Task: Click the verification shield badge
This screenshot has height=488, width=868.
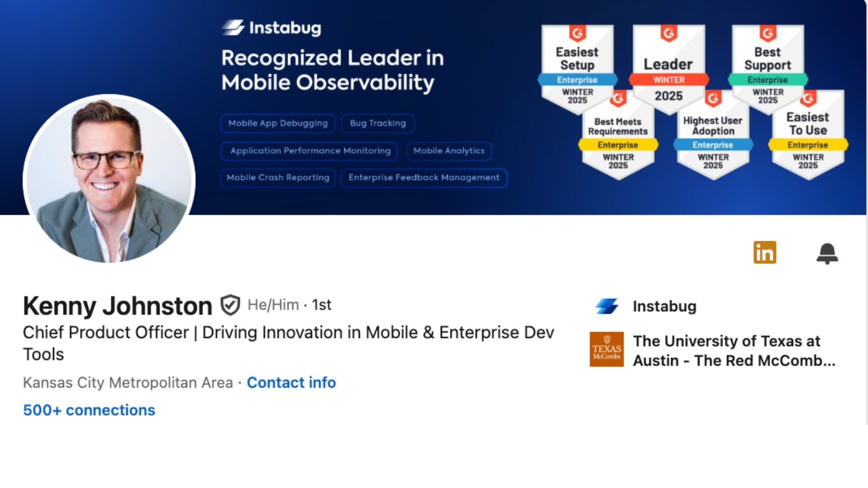Action: pyautogui.click(x=230, y=305)
